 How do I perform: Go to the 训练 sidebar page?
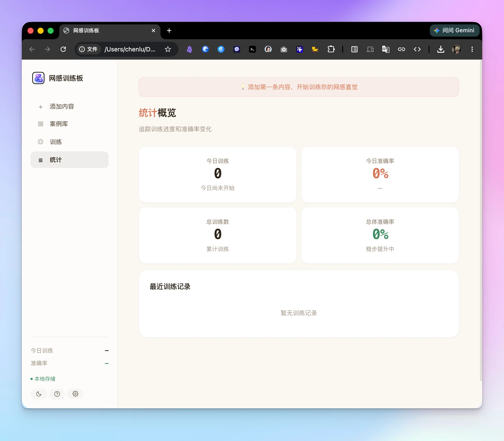70,142
